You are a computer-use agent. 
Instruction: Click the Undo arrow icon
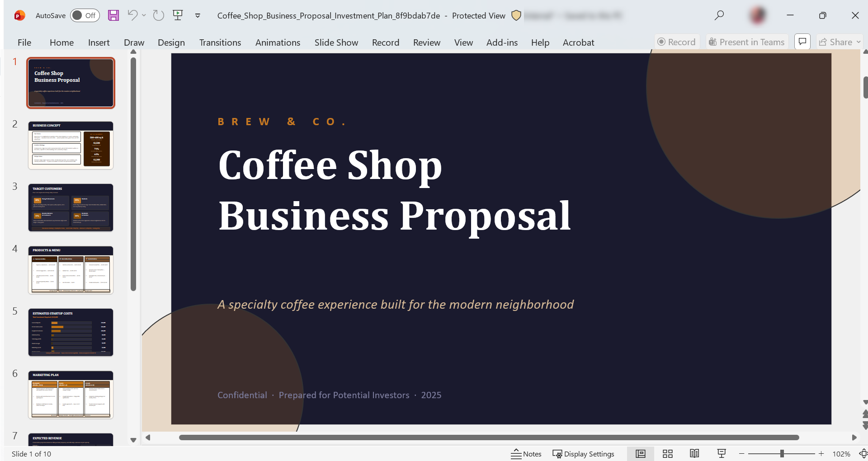click(132, 15)
